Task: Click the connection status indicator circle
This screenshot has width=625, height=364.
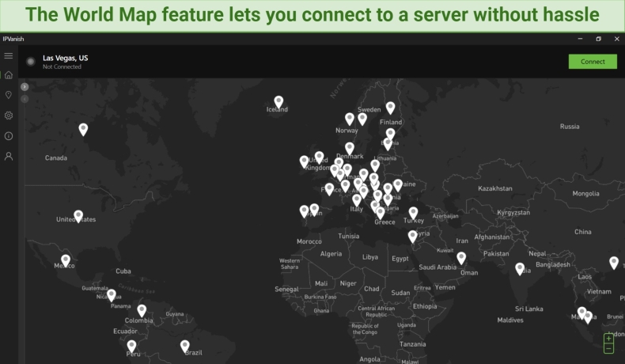Action: 31,61
